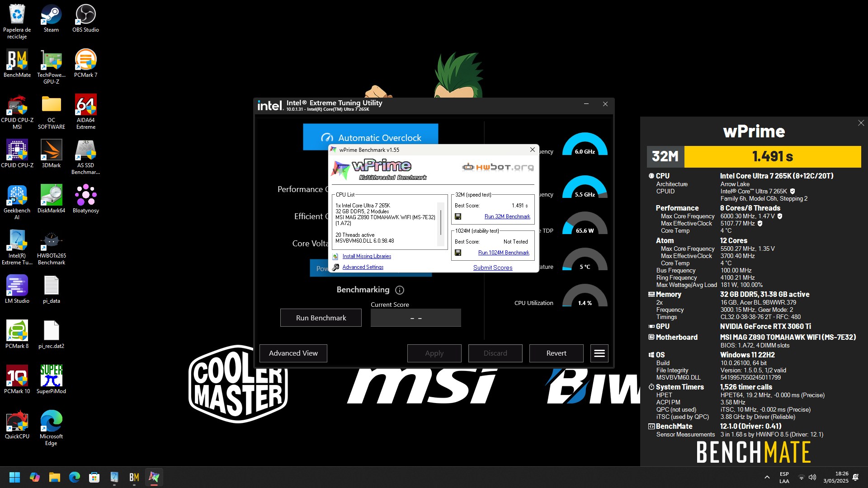Open SuperPiMod desktop shortcut
The height and width of the screenshot is (488, 868).
(x=51, y=380)
